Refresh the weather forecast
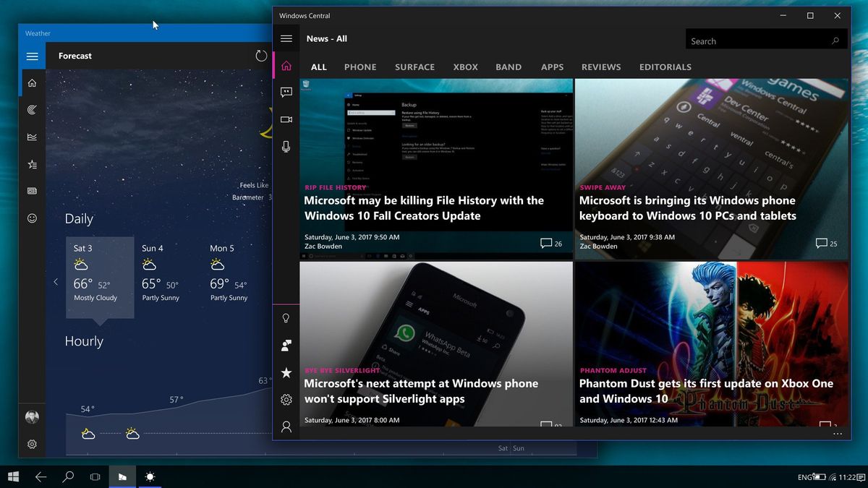The width and height of the screenshot is (868, 488). (x=261, y=56)
